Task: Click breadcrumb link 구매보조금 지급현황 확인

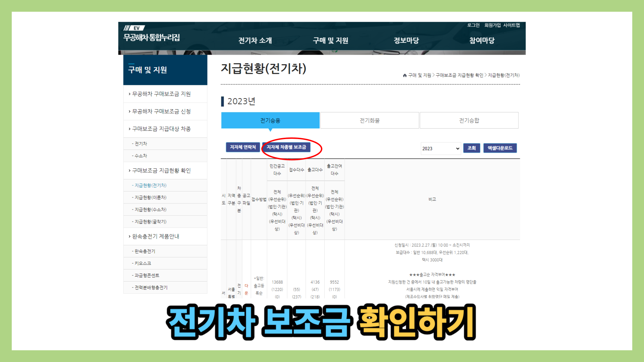Action: tap(459, 75)
